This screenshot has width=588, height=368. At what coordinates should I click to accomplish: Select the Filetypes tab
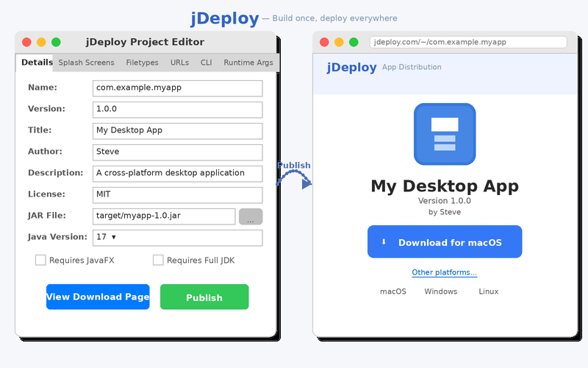pyautogui.click(x=142, y=63)
